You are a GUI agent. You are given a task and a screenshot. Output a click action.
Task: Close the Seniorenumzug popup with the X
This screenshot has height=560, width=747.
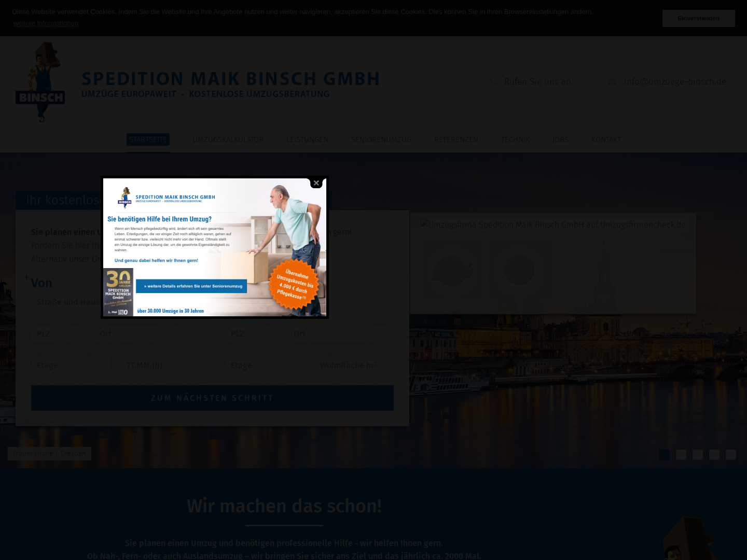click(x=316, y=183)
